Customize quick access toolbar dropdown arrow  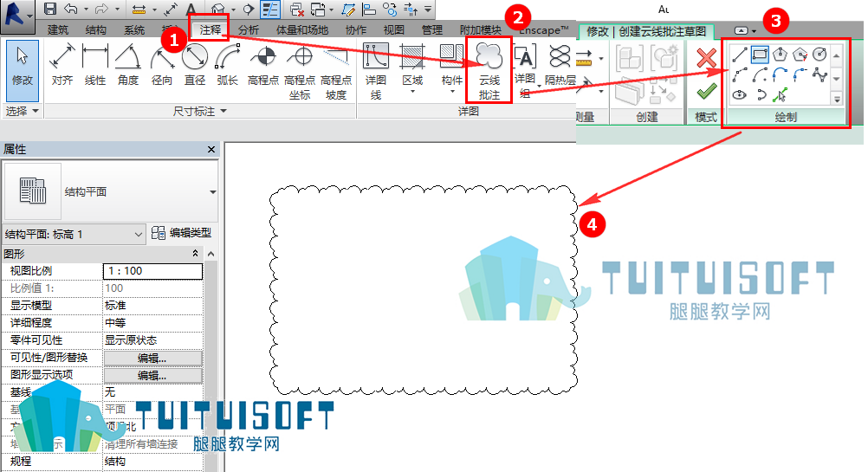click(x=428, y=9)
